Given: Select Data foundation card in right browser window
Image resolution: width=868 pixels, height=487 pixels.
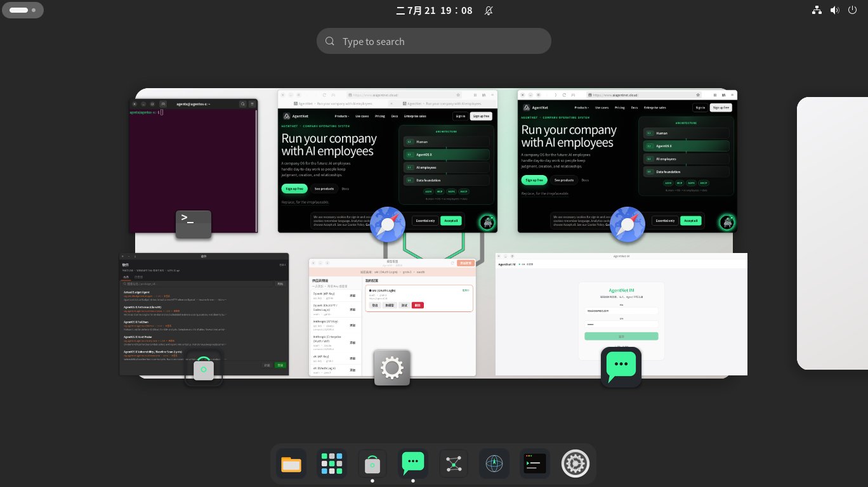Looking at the screenshot, I should point(686,171).
